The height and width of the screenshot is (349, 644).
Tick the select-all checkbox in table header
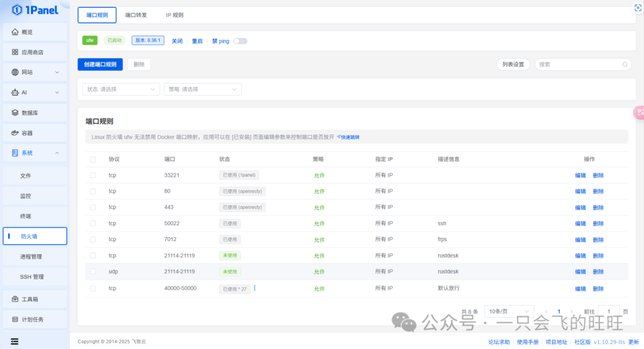click(x=92, y=159)
